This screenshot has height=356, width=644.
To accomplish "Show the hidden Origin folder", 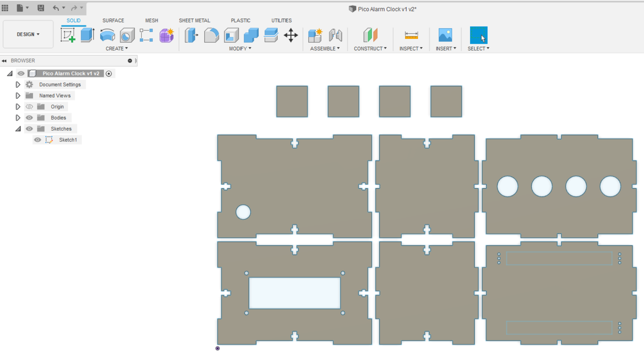I will (x=29, y=107).
